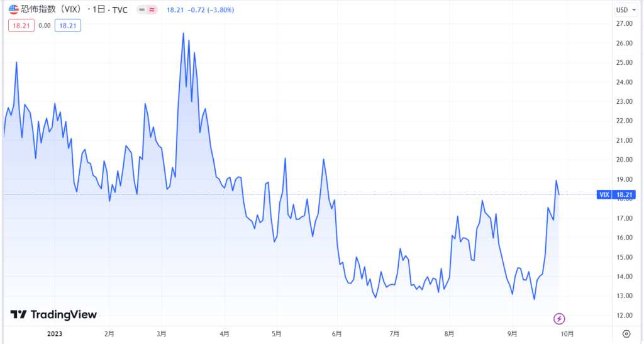Click the 3月 time axis label
Screen dimensions: 644x344
162,334
